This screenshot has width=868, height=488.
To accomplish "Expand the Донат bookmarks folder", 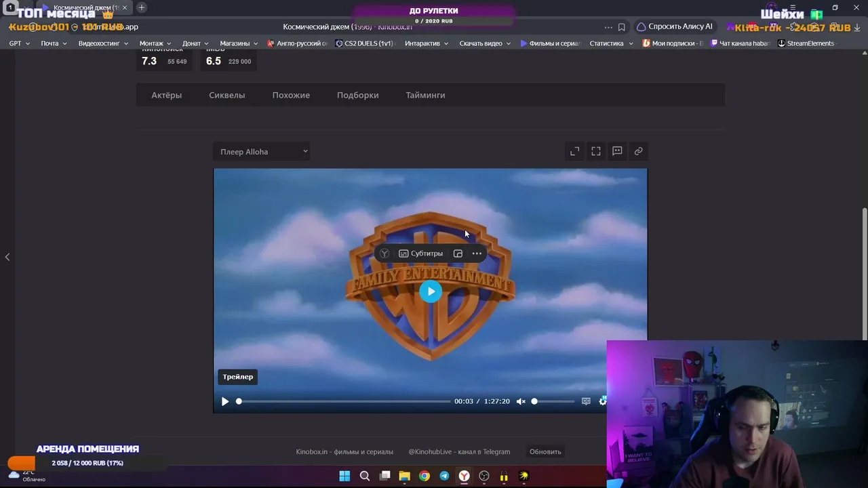I will point(195,43).
